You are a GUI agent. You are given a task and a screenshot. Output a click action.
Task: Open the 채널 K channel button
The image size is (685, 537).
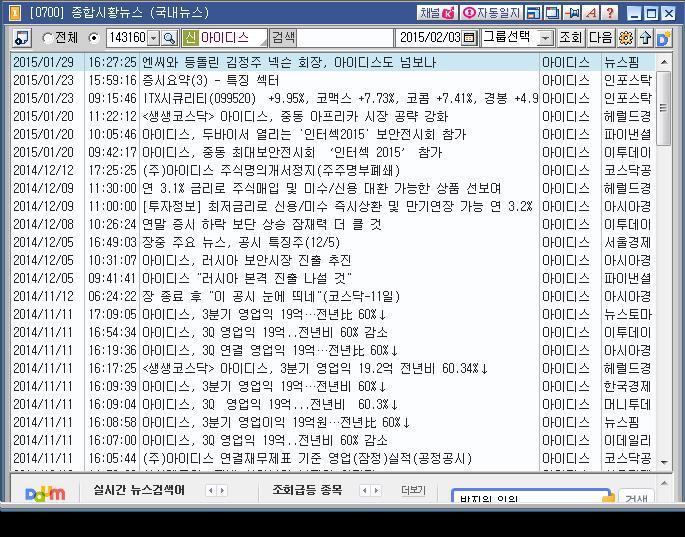pyautogui.click(x=437, y=13)
